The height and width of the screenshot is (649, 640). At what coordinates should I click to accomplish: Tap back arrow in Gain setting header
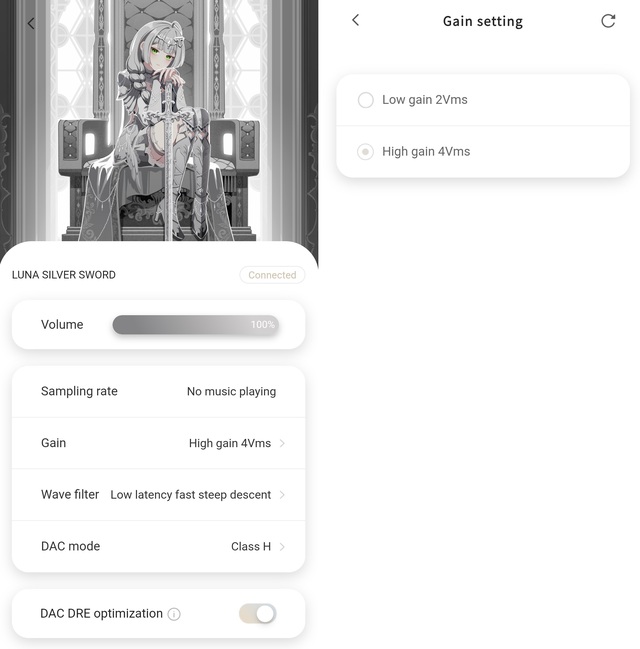[x=356, y=20]
